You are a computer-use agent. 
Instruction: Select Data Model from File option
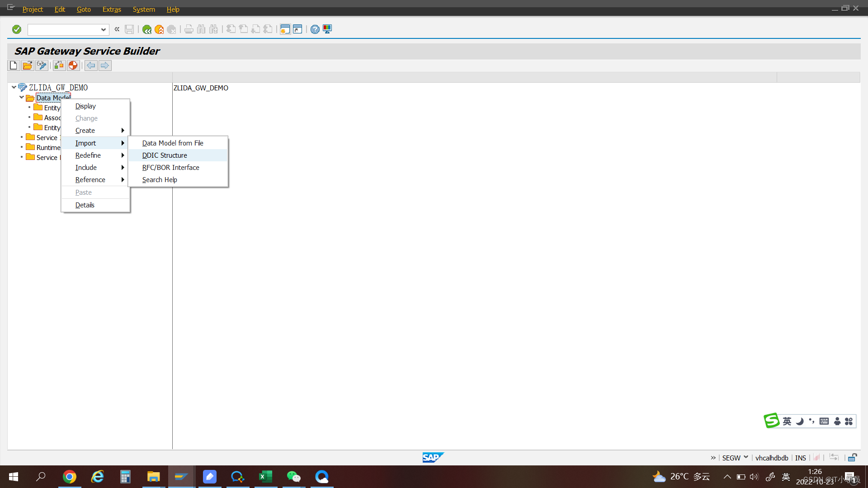[178, 143]
